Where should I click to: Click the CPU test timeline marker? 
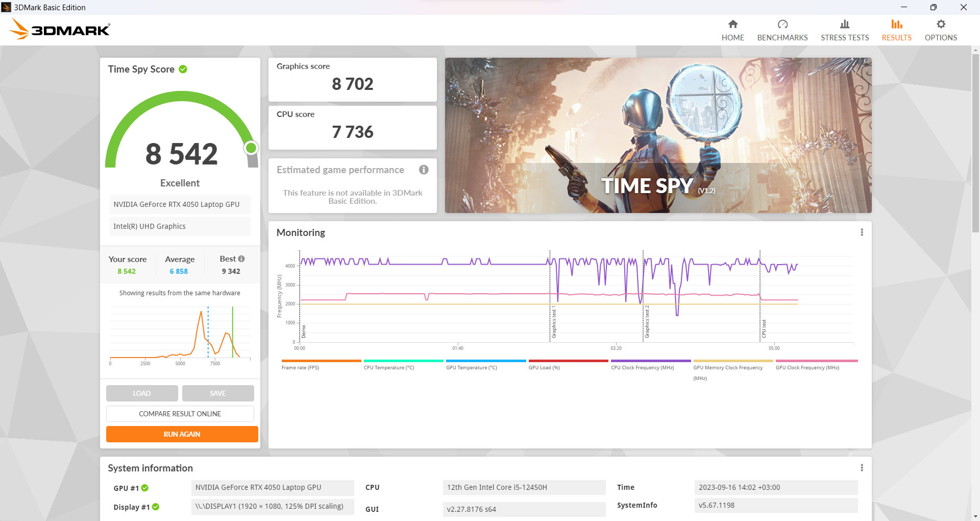tap(764, 329)
